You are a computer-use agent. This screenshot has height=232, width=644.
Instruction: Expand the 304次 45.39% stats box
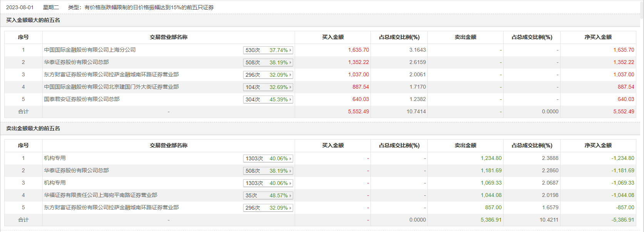268,99
